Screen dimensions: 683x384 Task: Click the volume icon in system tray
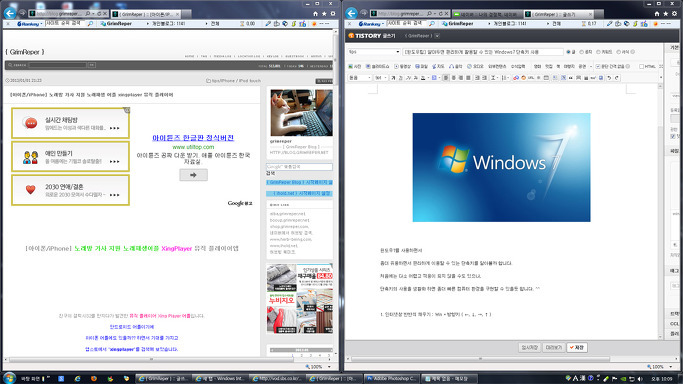[x=640, y=379]
